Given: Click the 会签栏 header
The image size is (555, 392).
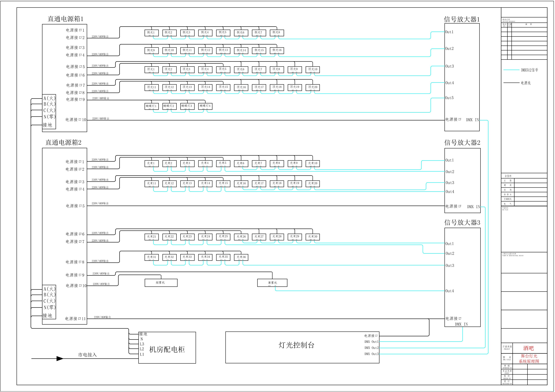Looking at the screenshot, I should coord(508,176).
